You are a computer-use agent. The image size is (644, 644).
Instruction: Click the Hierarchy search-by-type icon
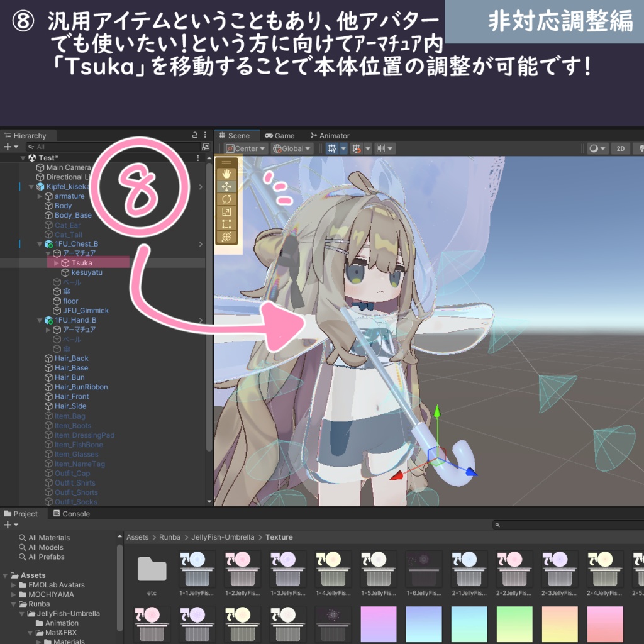[x=206, y=147]
